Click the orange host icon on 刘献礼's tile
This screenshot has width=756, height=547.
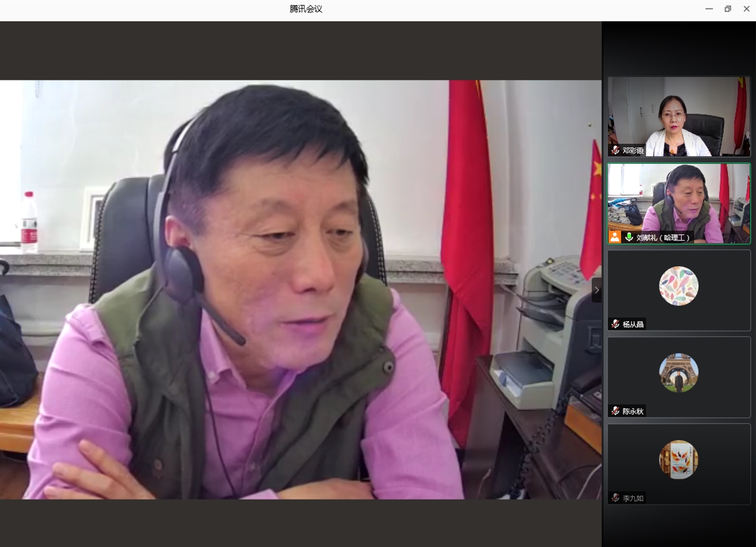[x=615, y=237]
